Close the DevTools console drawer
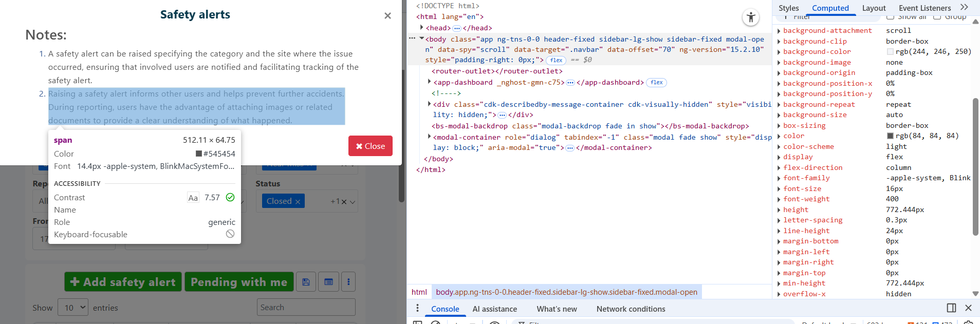This screenshot has height=324, width=980. (968, 308)
